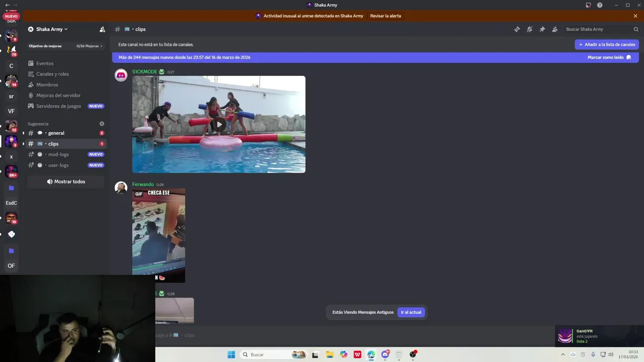Open the sr server icon
644x362 pixels.
pyautogui.click(x=11, y=97)
